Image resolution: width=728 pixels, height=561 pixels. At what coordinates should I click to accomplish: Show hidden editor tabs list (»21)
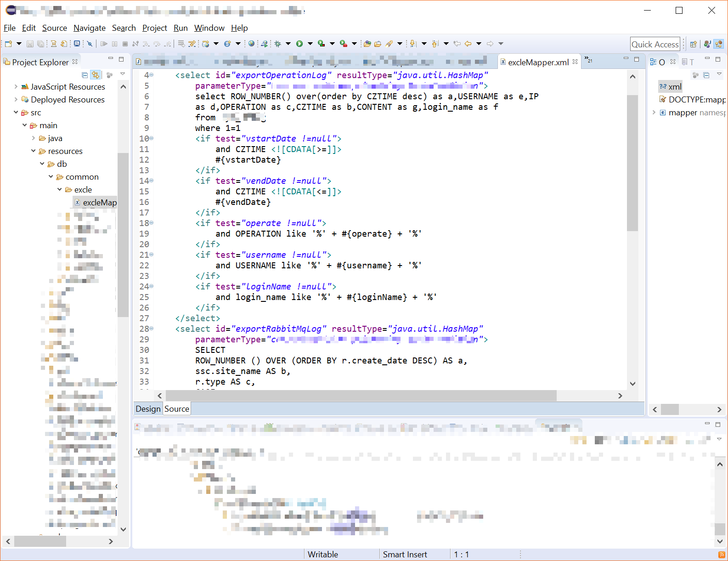[x=588, y=60]
